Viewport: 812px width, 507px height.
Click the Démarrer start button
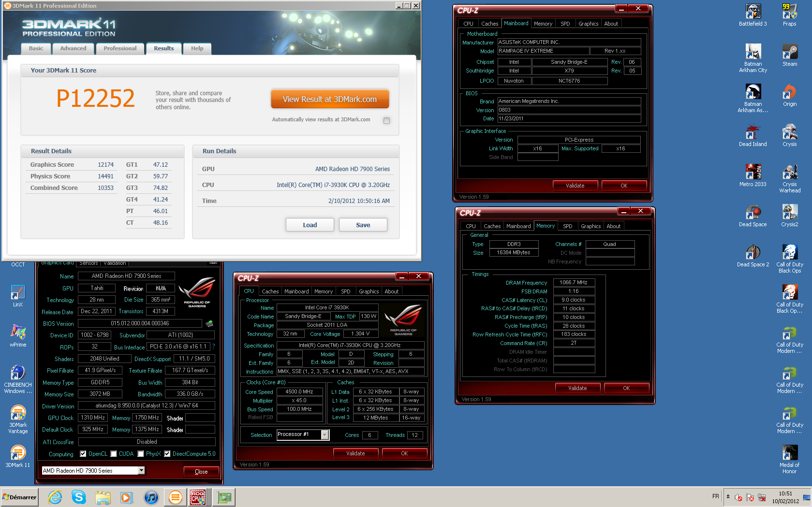point(20,497)
